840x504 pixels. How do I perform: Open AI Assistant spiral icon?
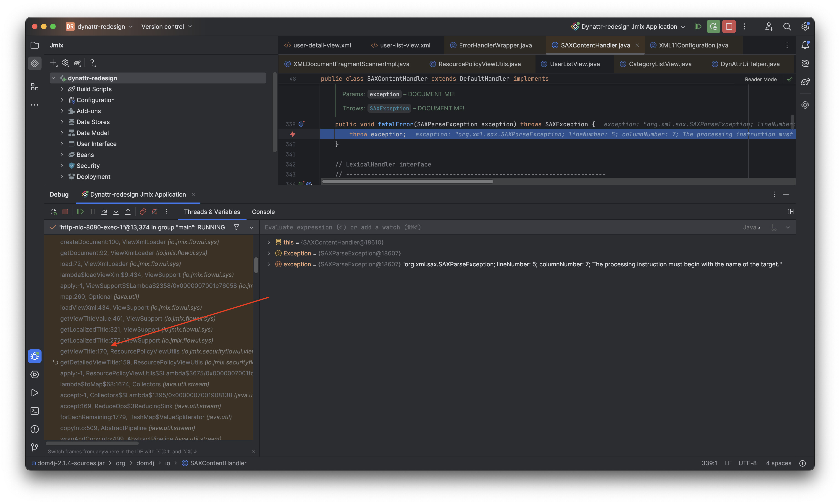point(805,63)
